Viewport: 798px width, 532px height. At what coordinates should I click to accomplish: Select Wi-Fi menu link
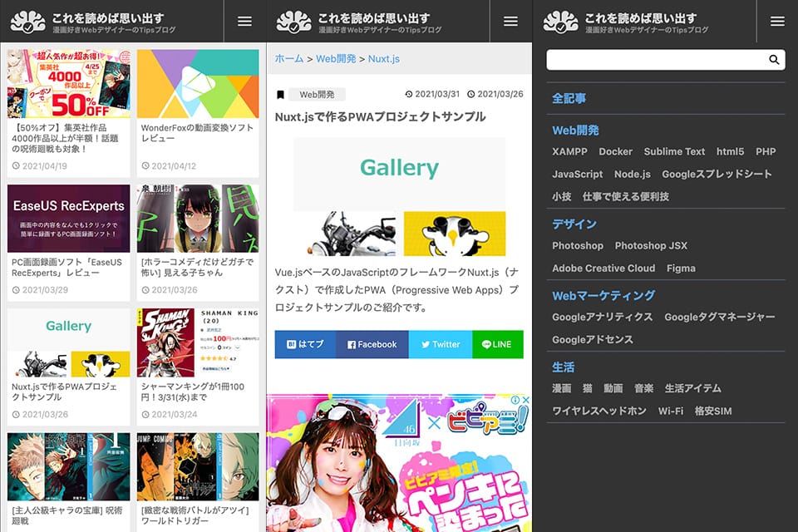pos(671,411)
